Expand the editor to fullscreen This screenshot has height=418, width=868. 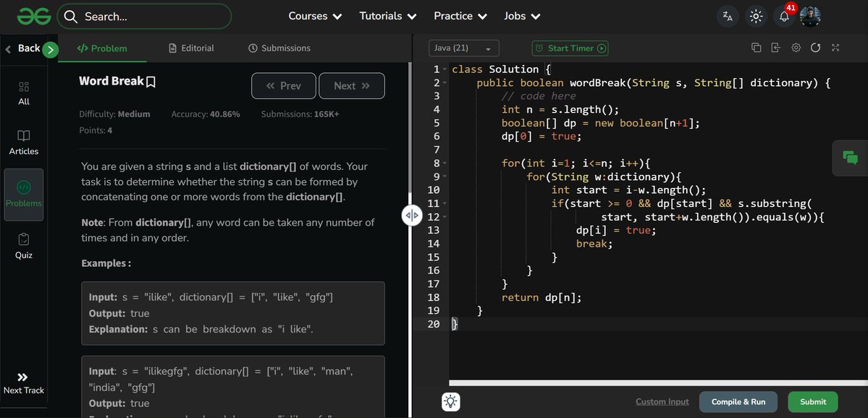tap(835, 46)
